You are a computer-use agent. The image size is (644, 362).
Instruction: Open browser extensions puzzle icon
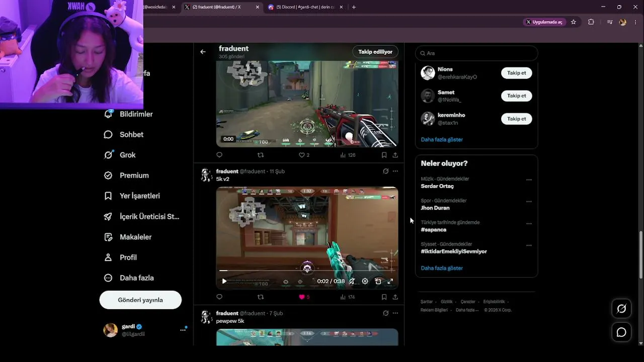coord(591,22)
